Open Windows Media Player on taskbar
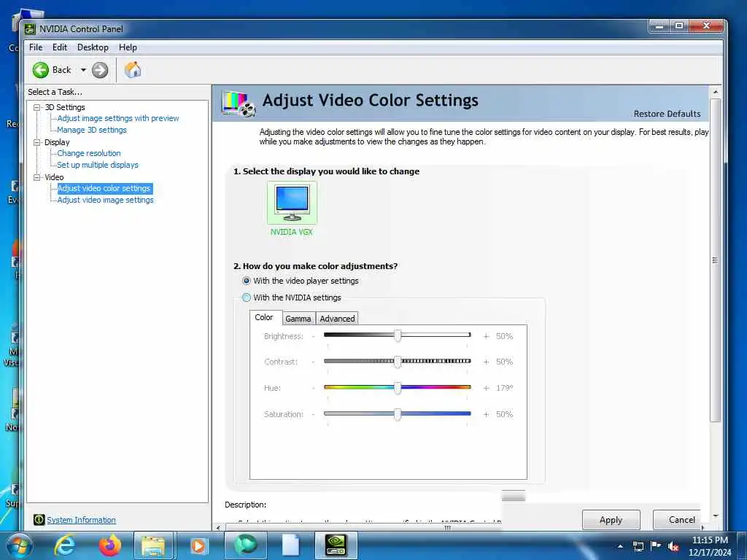Viewport: 747px width, 560px height. (x=198, y=545)
